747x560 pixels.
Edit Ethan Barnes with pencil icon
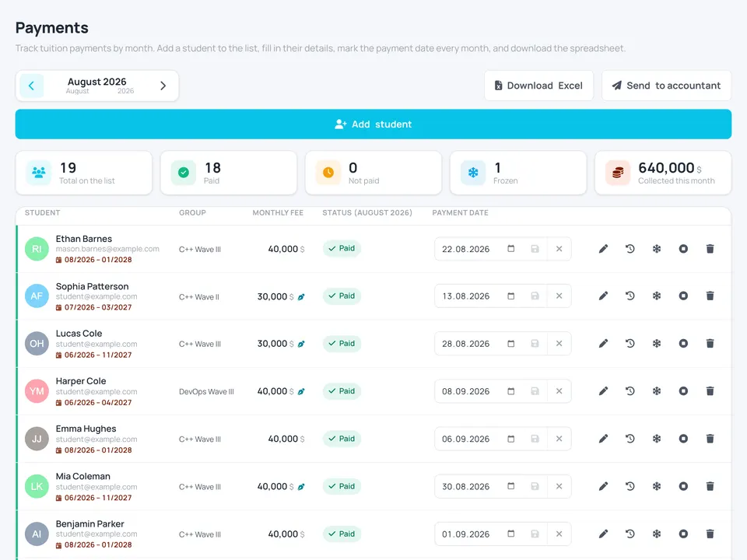[x=603, y=249]
